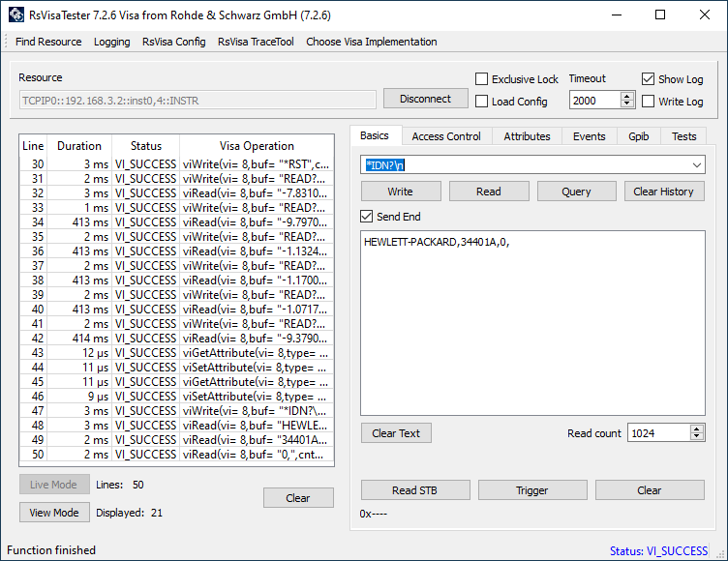Screen dimensions: 728x561
Task: Click the RsVisaTester app icon in title bar
Action: (x=16, y=15)
